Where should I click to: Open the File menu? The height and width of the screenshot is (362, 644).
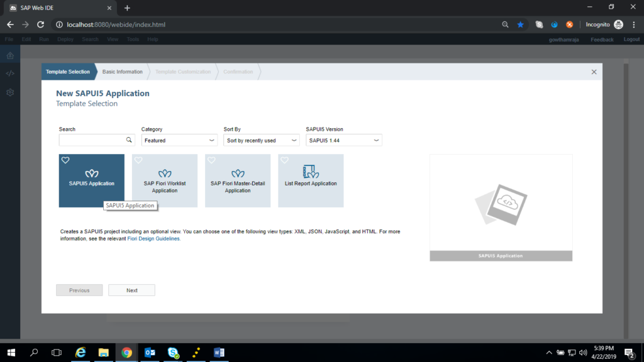pyautogui.click(x=9, y=40)
